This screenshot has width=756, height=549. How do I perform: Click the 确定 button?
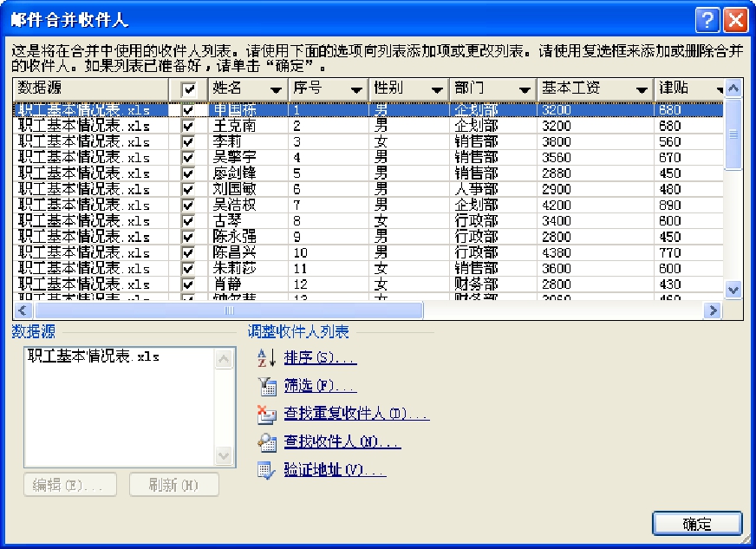(697, 524)
